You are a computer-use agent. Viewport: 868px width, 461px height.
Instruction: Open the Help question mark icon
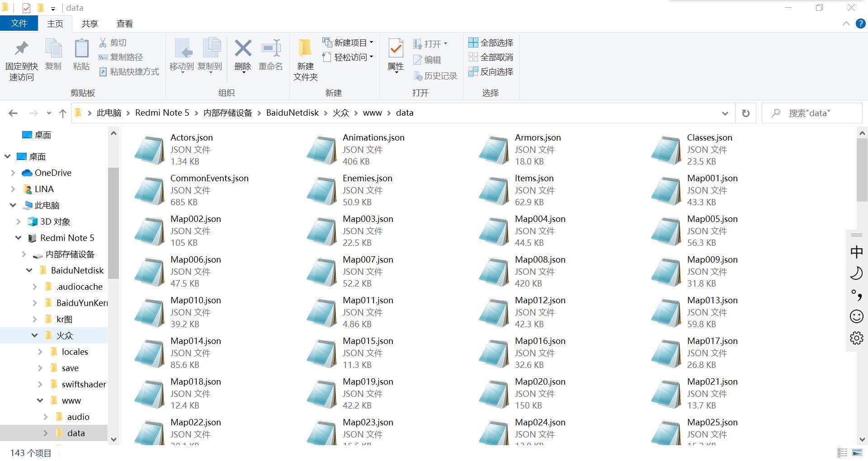[861, 24]
